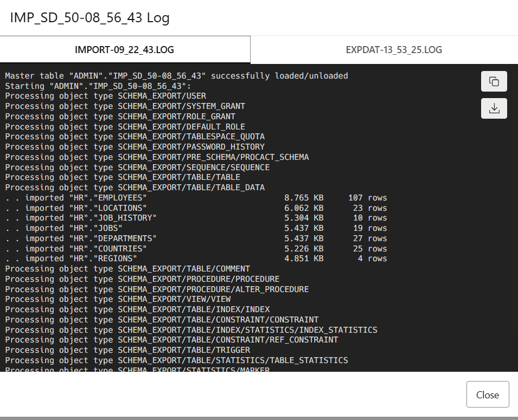The height and width of the screenshot is (420, 518).
Task: Click the IMP_SD_50-08_56_43 Log dialog title
Action: pyautogui.click(x=89, y=17)
